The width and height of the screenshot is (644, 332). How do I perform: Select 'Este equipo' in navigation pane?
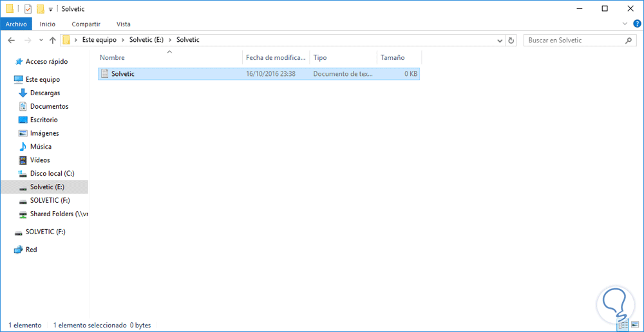tap(43, 79)
